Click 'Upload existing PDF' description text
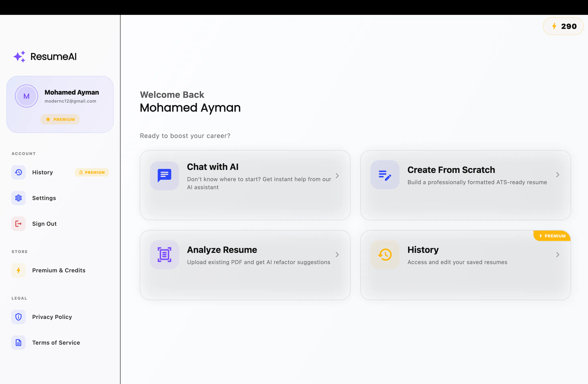 [x=258, y=262]
